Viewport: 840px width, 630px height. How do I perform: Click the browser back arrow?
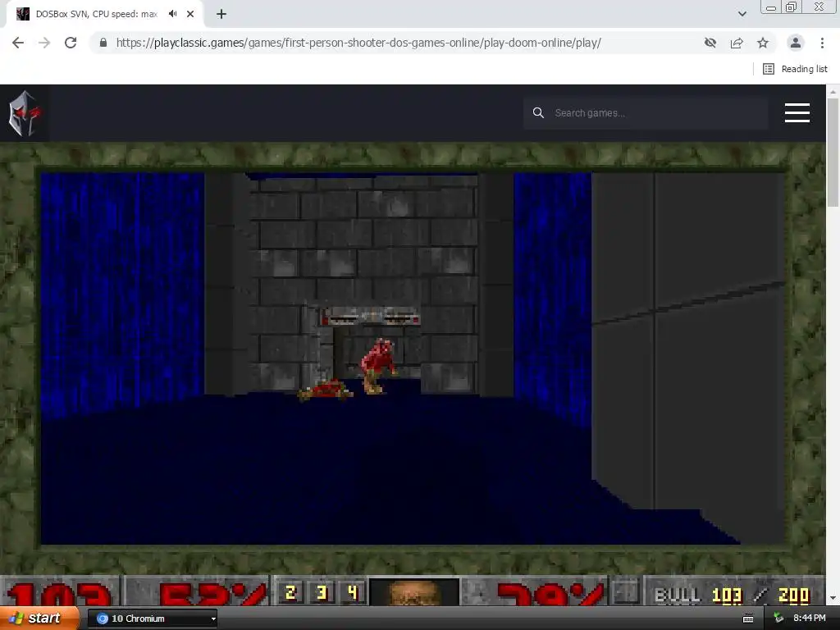18,43
